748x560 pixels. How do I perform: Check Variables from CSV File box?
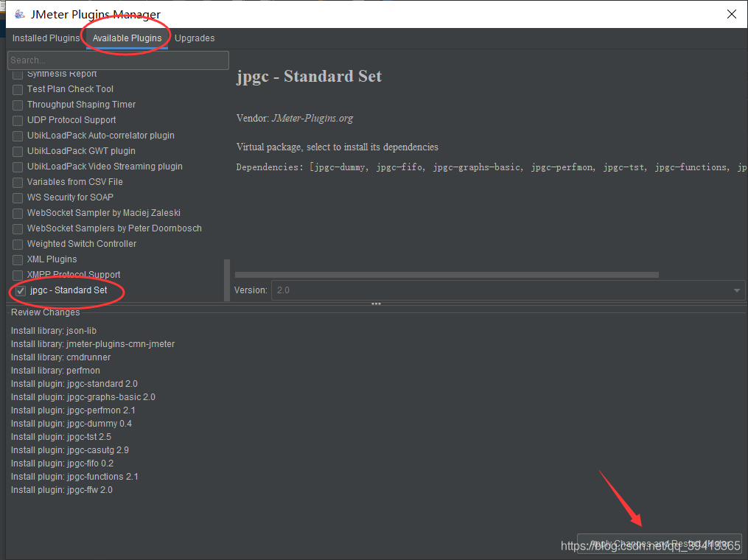[x=18, y=182]
